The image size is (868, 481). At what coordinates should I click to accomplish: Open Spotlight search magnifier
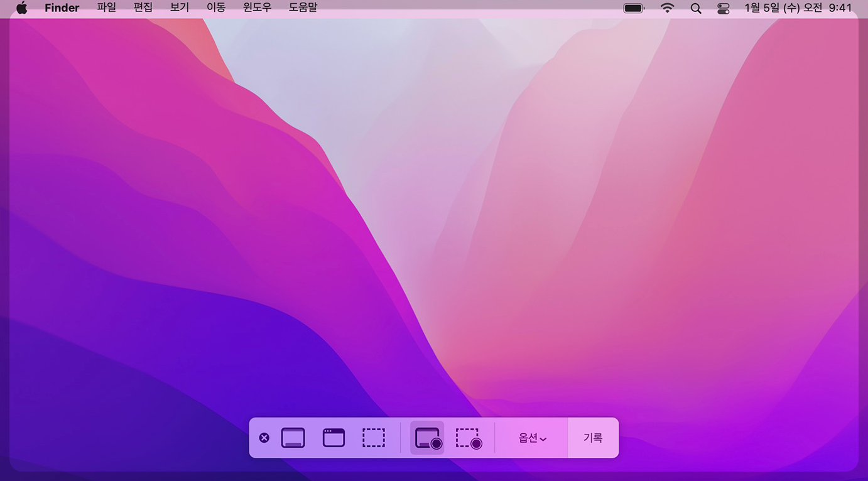tap(696, 8)
